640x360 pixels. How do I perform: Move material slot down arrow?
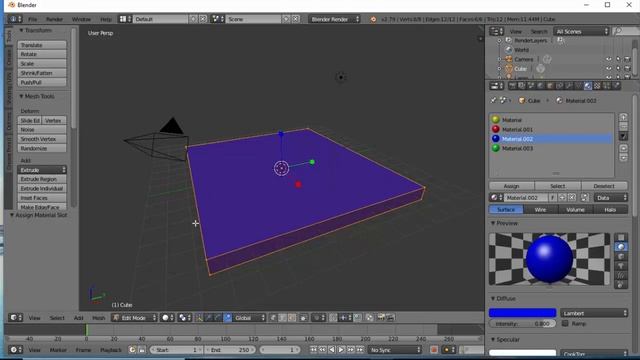click(623, 157)
